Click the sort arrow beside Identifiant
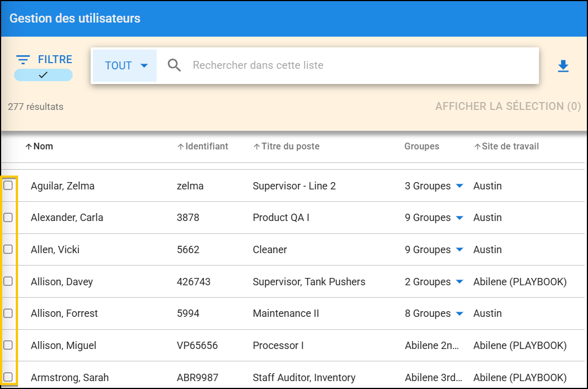 point(179,146)
